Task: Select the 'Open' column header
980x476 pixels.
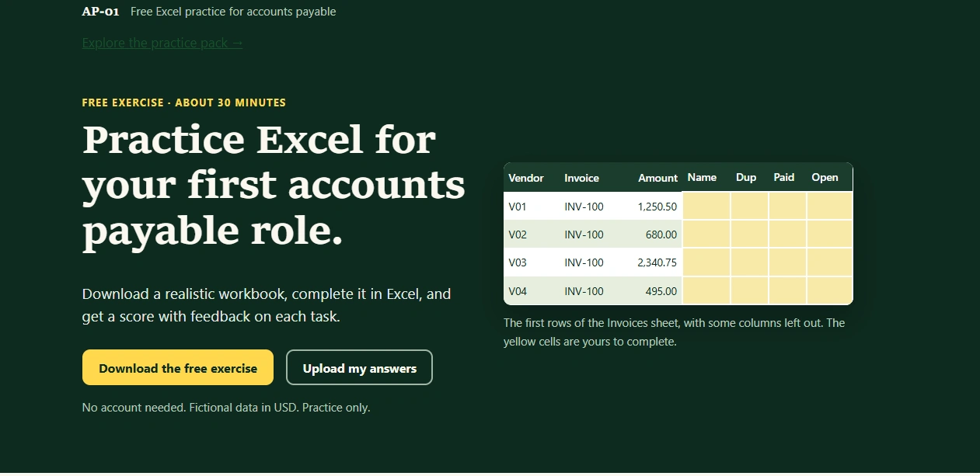Action: (825, 177)
